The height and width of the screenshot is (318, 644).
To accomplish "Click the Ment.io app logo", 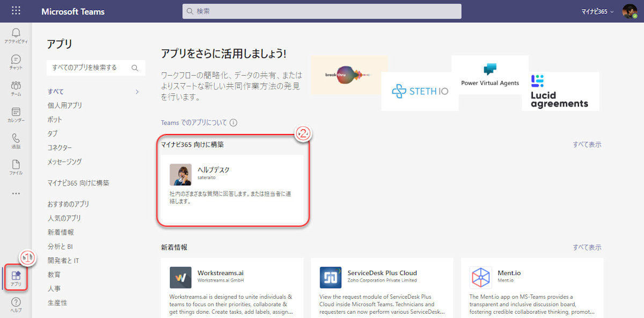I will pos(480,277).
